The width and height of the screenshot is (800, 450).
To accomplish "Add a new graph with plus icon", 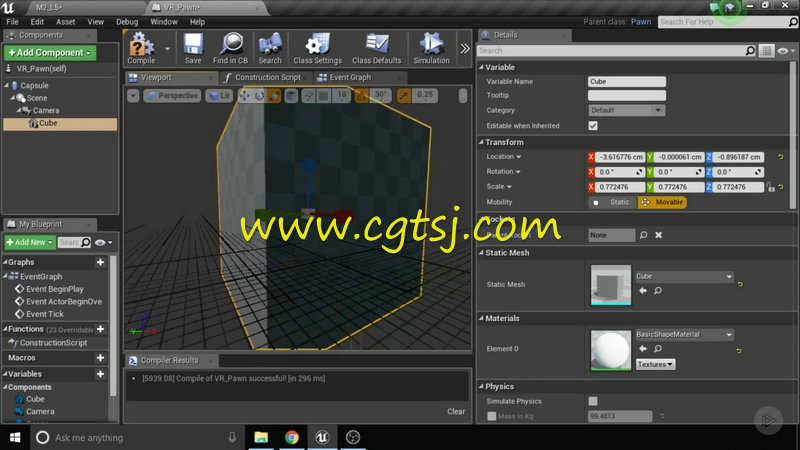I will (101, 262).
